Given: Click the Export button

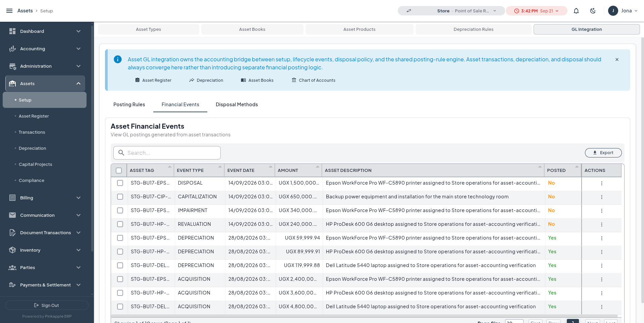Looking at the screenshot, I should (x=603, y=153).
